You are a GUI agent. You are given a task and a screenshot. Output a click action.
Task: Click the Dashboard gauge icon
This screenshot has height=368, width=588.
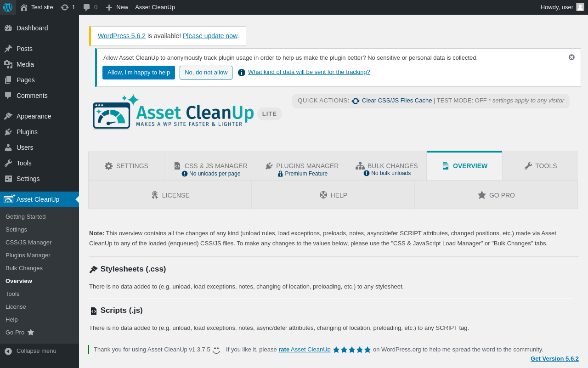8,28
